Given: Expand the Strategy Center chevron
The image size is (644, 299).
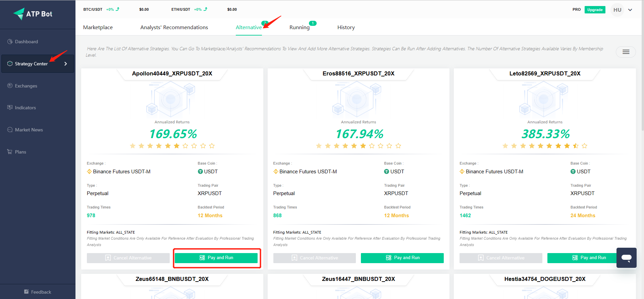Looking at the screenshot, I should tap(66, 64).
